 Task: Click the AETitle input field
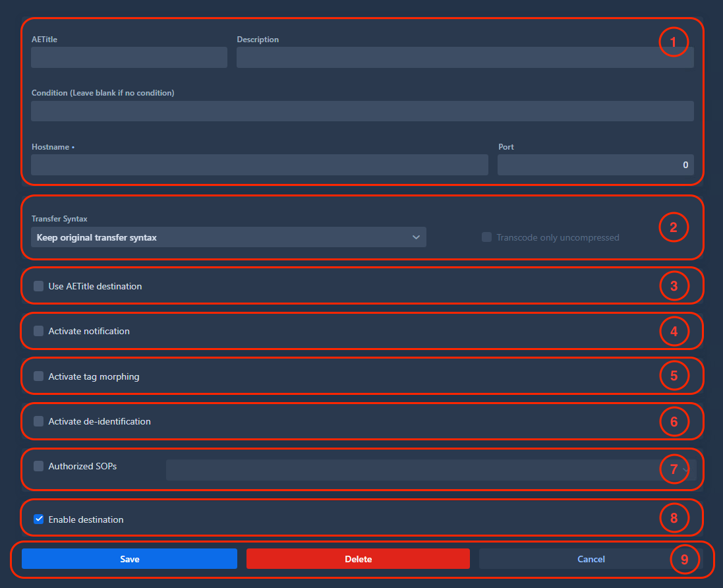pos(129,57)
